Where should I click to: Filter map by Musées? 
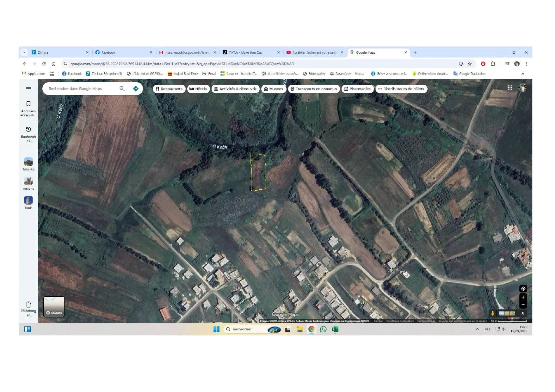point(274,89)
